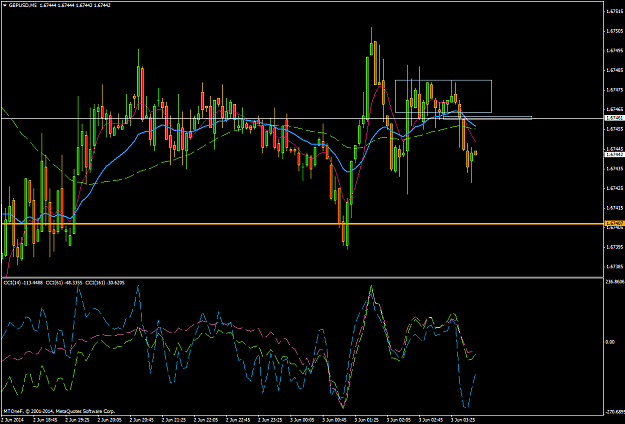This screenshot has height=424, width=625.
Task: Select the white horizontal line across the chart
Action: [x=302, y=118]
